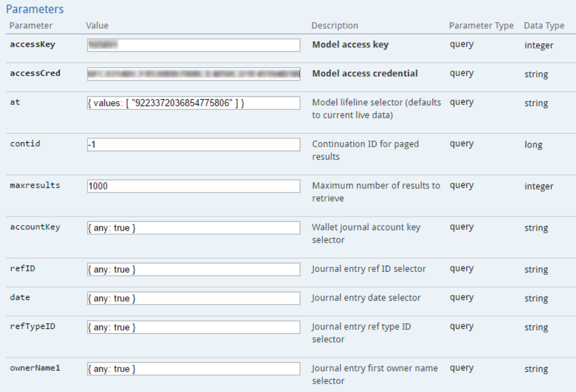Click 'Continuation ID for paged results' description

(x=365, y=150)
